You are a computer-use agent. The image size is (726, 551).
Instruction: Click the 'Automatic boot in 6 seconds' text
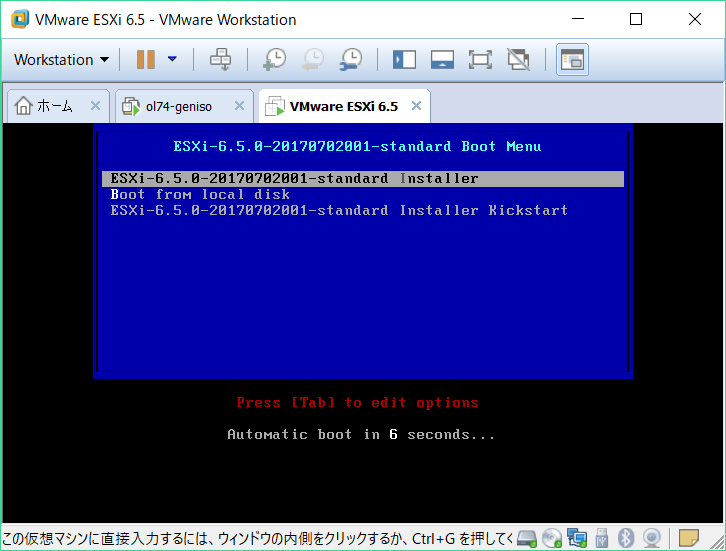coord(361,434)
